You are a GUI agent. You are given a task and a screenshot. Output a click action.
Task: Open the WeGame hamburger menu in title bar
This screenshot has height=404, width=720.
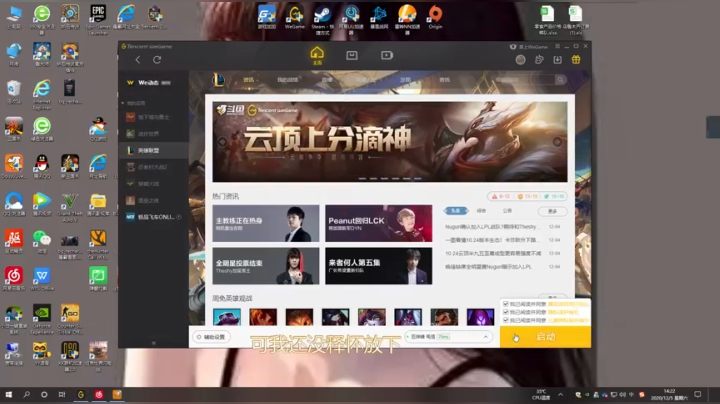[557, 46]
